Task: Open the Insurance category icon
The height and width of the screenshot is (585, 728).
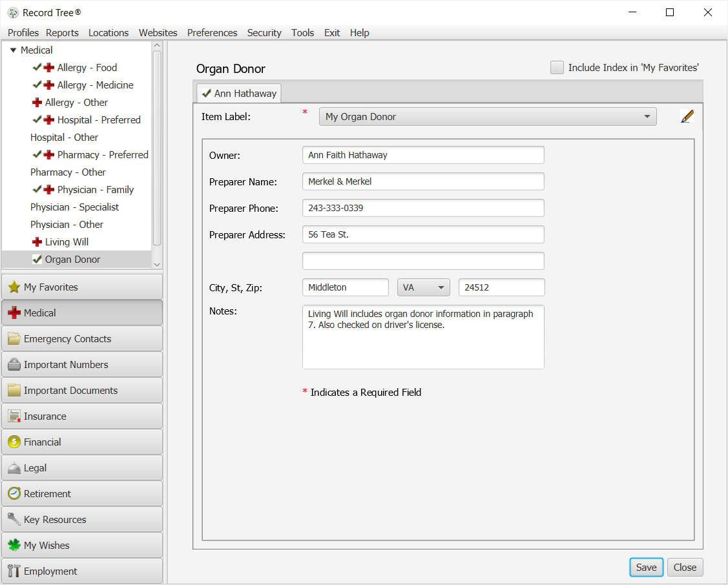Action: (x=14, y=416)
